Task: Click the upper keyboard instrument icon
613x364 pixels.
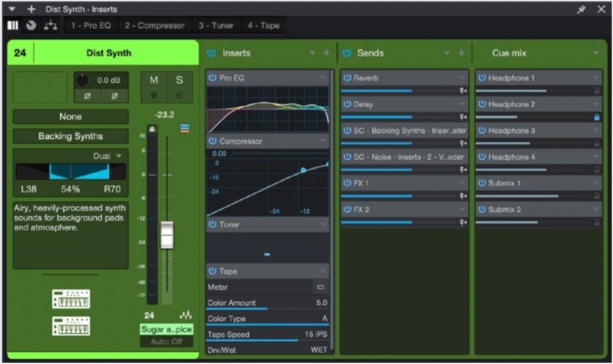Action: 71,299
